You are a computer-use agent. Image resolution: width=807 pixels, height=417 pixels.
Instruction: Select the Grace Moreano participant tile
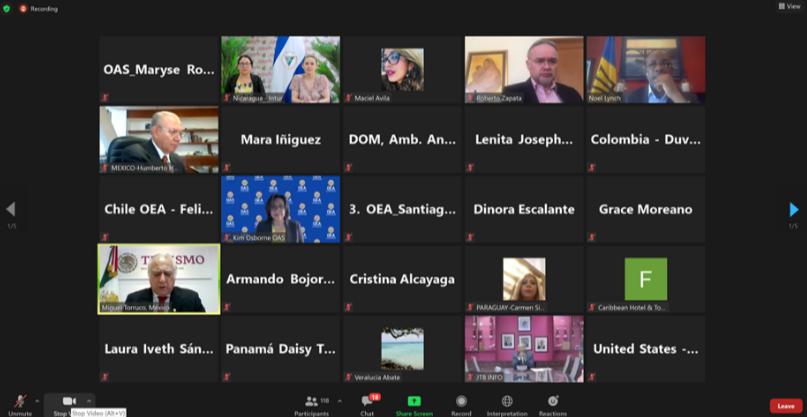tap(646, 210)
